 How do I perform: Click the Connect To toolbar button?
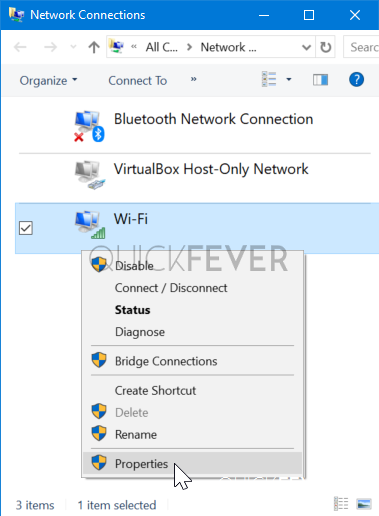tap(138, 81)
